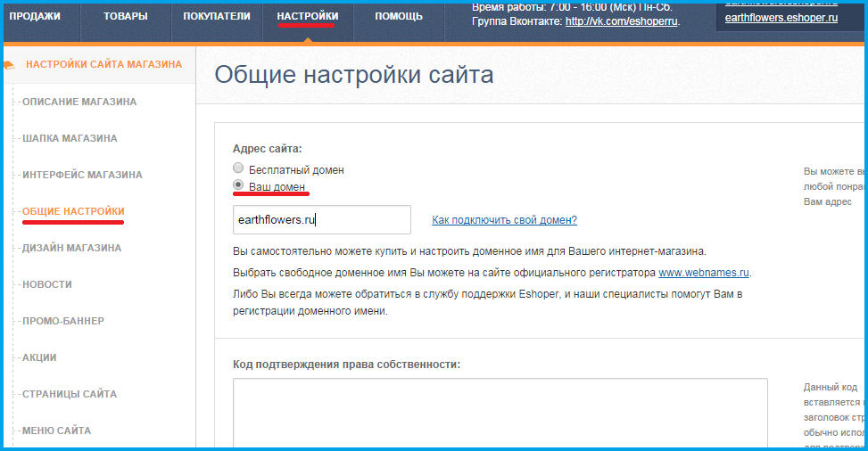Image resolution: width=868 pixels, height=451 pixels.
Task: Switch to the 'Настройки' menu tab
Action: (x=308, y=17)
